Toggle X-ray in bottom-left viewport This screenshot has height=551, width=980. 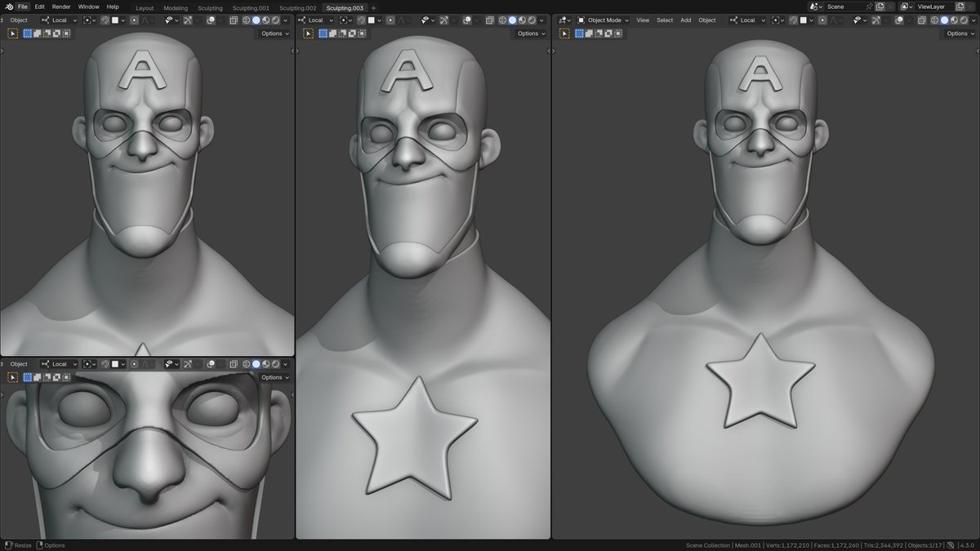pyautogui.click(x=234, y=364)
